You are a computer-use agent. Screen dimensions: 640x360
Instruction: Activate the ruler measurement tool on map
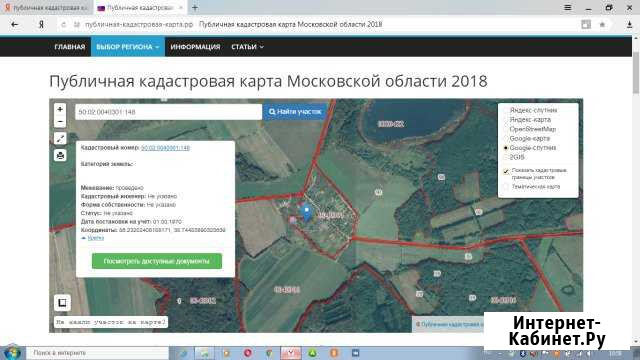tap(60, 138)
